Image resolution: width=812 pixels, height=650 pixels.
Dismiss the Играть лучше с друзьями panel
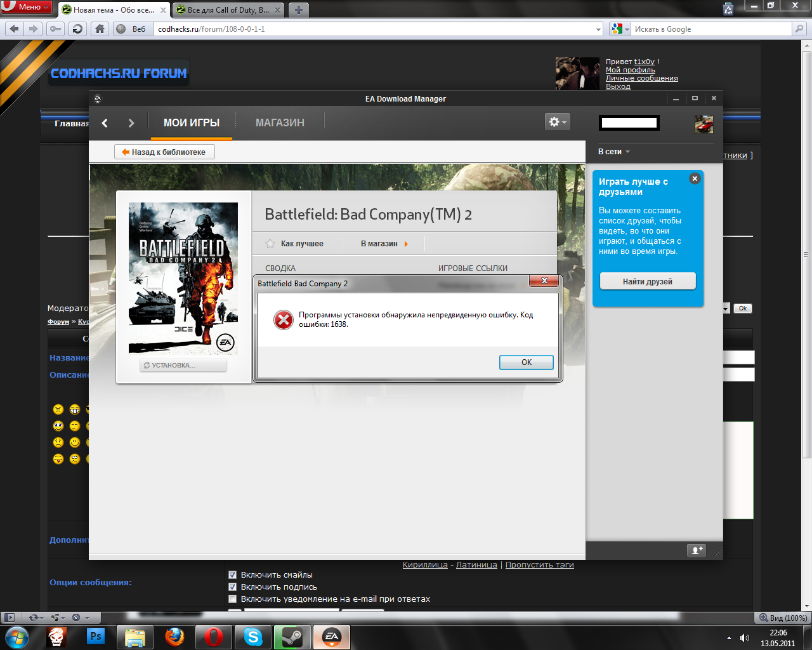pyautogui.click(x=695, y=179)
